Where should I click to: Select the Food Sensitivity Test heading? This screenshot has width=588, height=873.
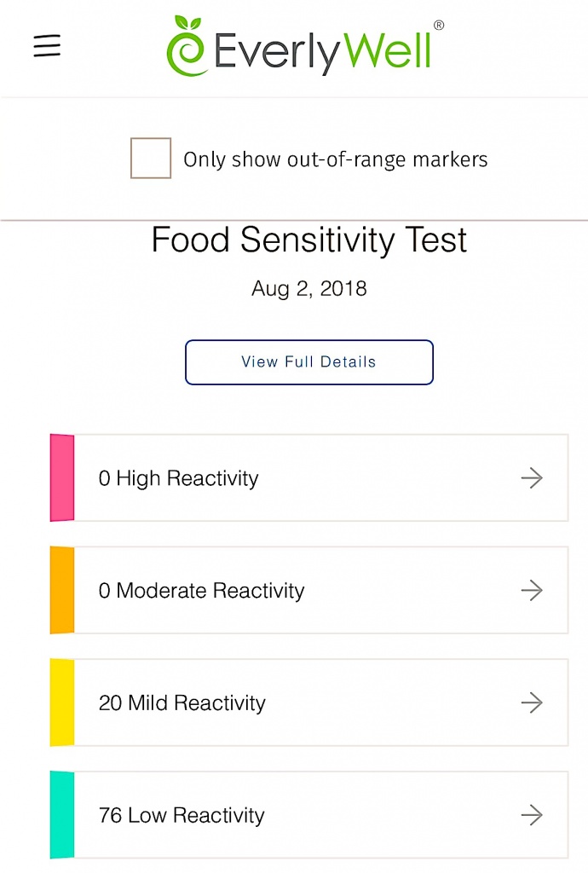point(308,240)
